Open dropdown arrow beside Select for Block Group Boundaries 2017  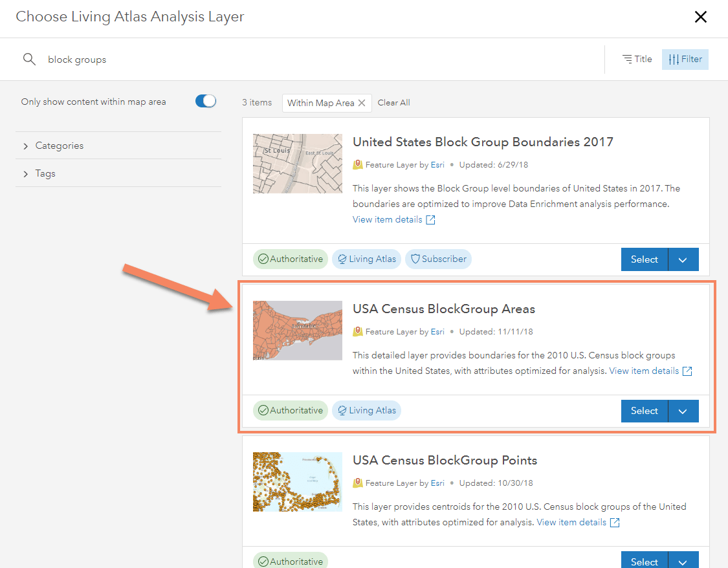[x=683, y=259]
